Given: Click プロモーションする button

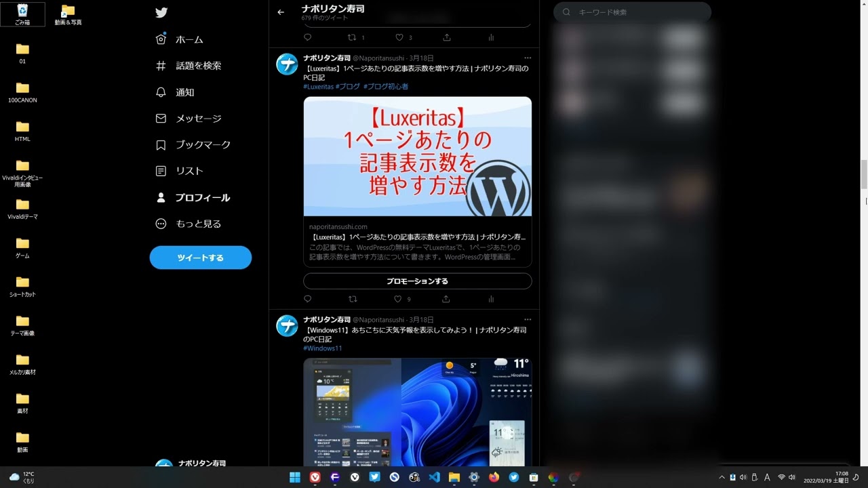Looking at the screenshot, I should tap(418, 281).
